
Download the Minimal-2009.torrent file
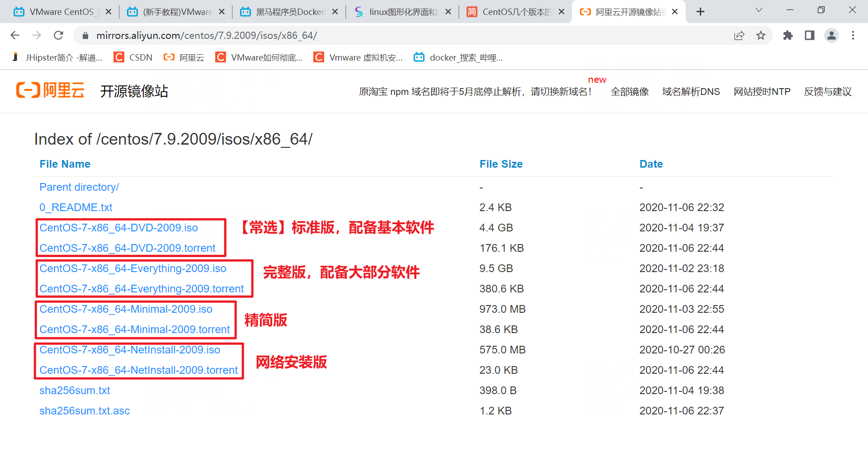tap(135, 329)
